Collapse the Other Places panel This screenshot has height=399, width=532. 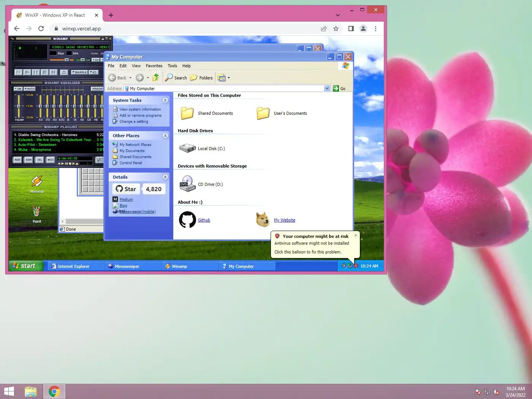165,136
